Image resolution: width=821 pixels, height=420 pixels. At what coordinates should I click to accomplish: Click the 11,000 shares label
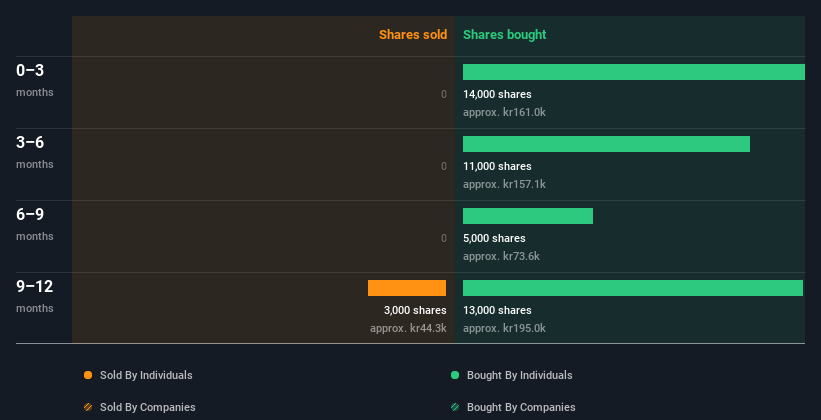[x=497, y=166]
